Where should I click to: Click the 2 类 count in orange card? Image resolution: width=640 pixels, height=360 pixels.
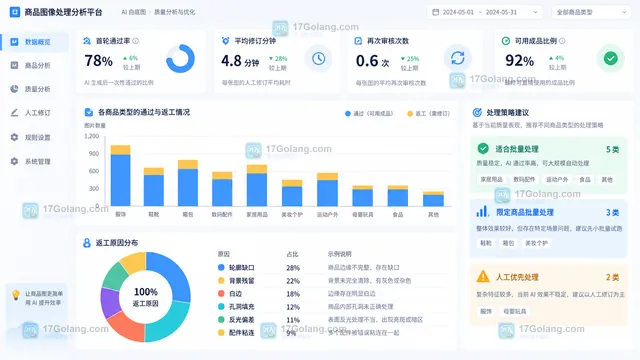pos(613,278)
